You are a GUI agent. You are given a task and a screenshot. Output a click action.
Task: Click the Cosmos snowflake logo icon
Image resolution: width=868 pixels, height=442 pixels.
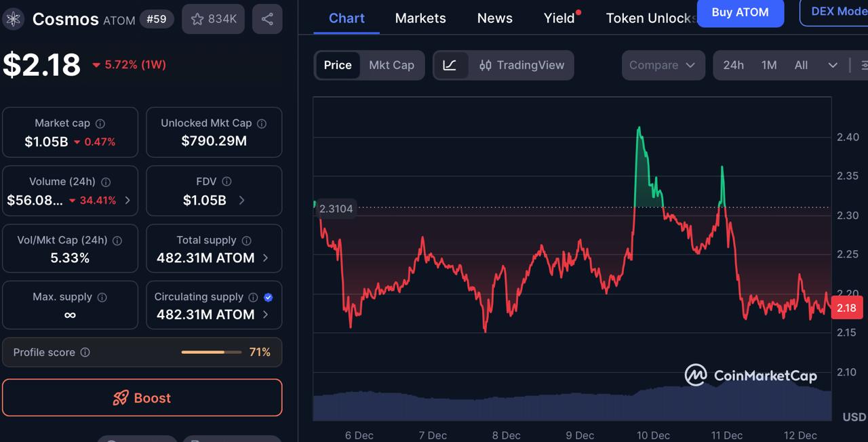pyautogui.click(x=13, y=19)
